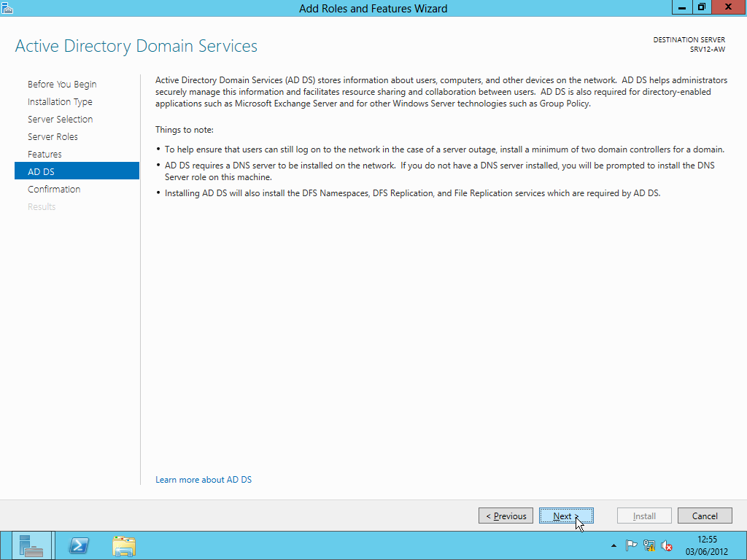Go to the Before You Begin step

62,85
